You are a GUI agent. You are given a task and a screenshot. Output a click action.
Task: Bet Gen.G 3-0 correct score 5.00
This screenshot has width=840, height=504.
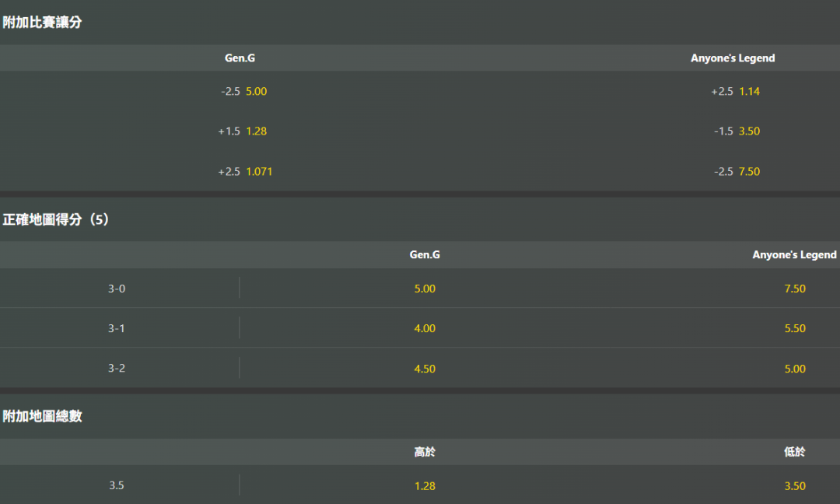[x=425, y=289]
